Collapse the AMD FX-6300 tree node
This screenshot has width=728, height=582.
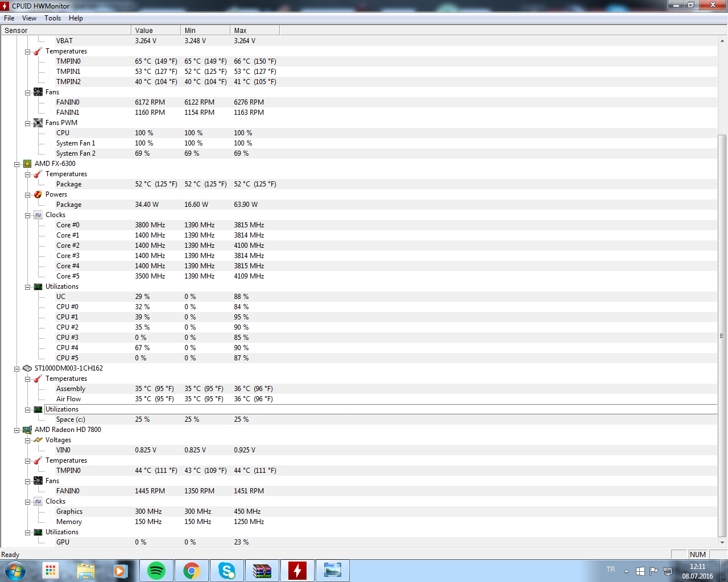[17, 164]
